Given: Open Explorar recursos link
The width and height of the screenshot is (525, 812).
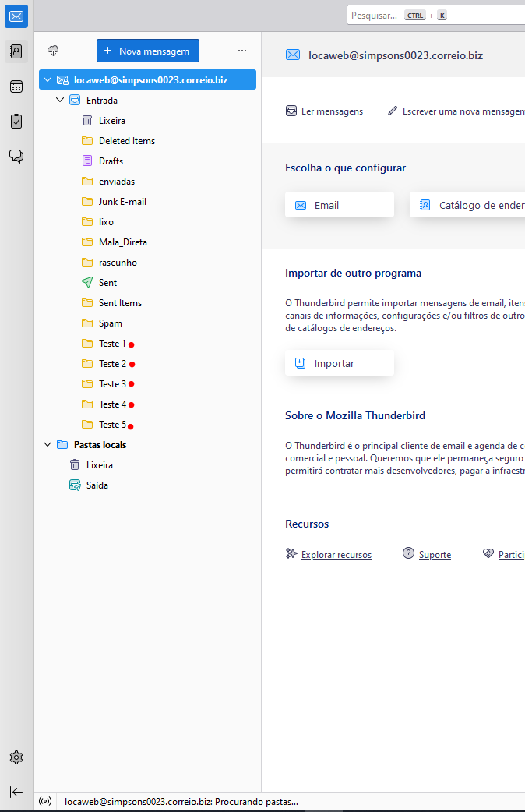Looking at the screenshot, I should (x=336, y=555).
